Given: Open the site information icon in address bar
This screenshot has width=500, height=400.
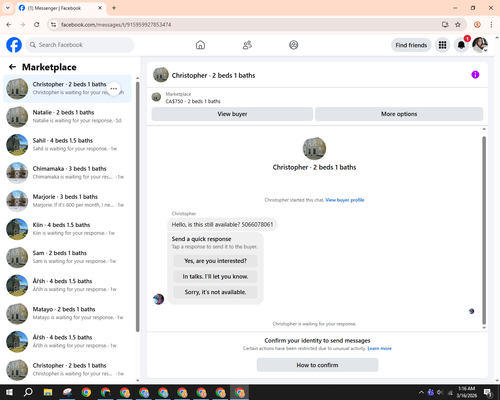Looking at the screenshot, I should 53,25.
